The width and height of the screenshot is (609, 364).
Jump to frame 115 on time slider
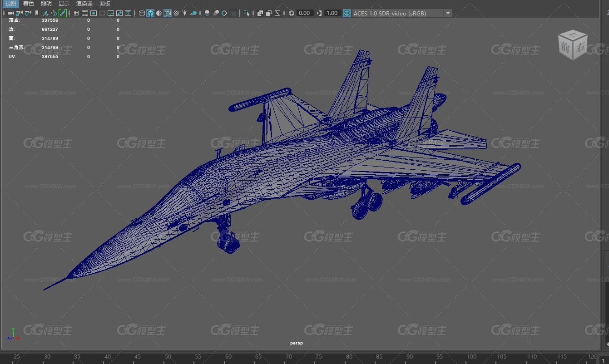tap(562, 357)
